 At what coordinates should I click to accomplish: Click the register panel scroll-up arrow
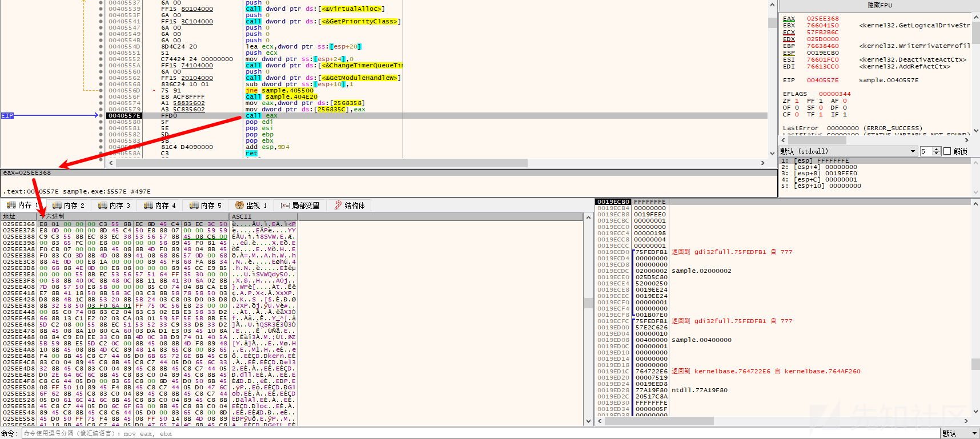(975, 17)
